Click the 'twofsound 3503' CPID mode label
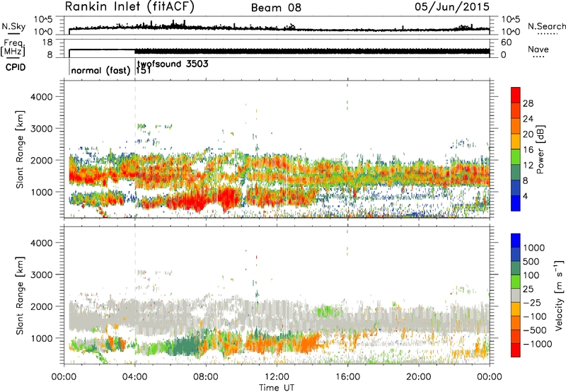The width and height of the screenshot is (566, 392). click(x=173, y=64)
